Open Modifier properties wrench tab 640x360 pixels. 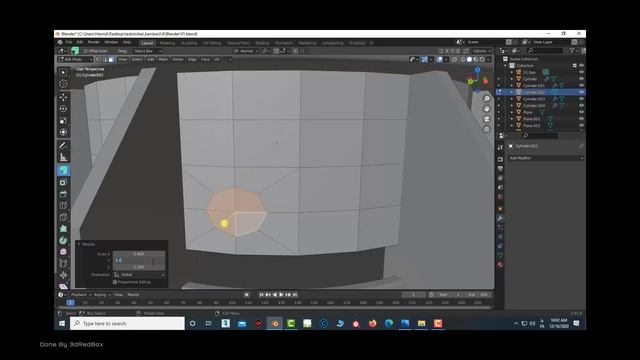click(500, 218)
